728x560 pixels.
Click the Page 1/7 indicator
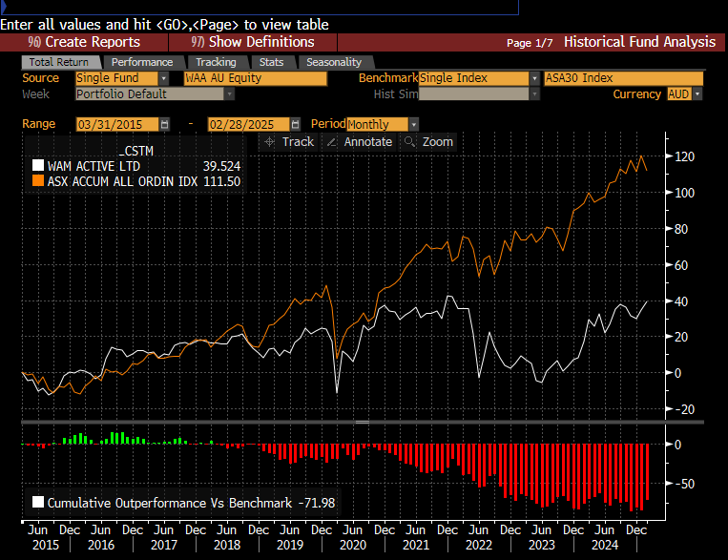coord(530,43)
